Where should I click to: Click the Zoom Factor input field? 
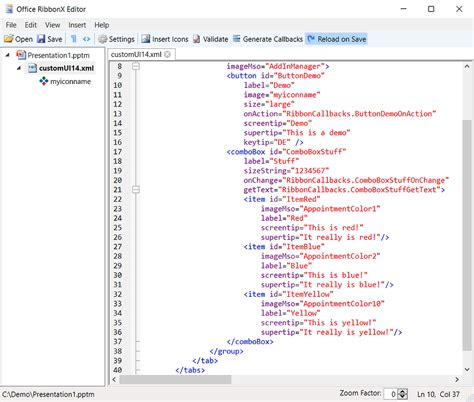390,394
